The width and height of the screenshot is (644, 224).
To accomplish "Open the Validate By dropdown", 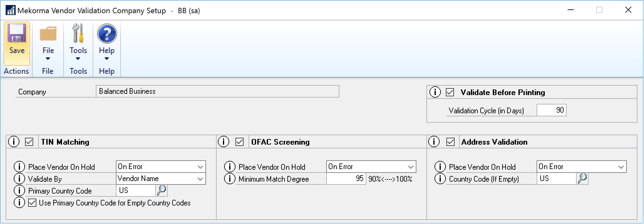I will (200, 179).
